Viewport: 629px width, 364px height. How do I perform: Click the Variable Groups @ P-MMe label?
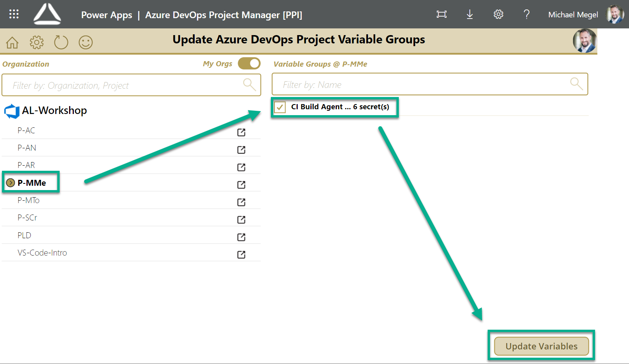pyautogui.click(x=320, y=64)
